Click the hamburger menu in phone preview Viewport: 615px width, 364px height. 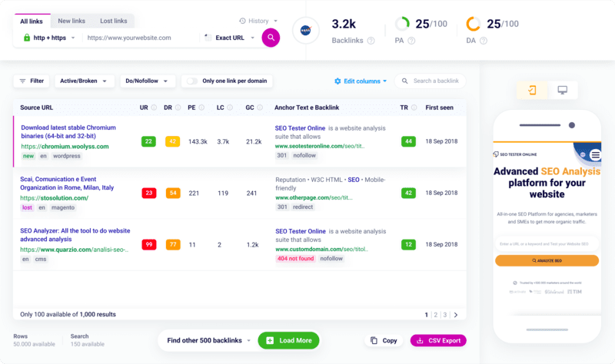595,155
